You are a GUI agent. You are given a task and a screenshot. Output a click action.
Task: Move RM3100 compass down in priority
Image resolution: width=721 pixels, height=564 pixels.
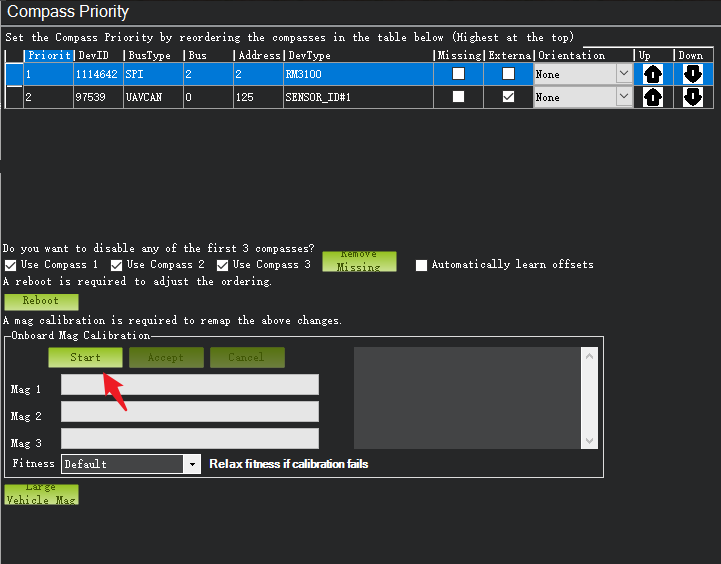click(x=692, y=74)
